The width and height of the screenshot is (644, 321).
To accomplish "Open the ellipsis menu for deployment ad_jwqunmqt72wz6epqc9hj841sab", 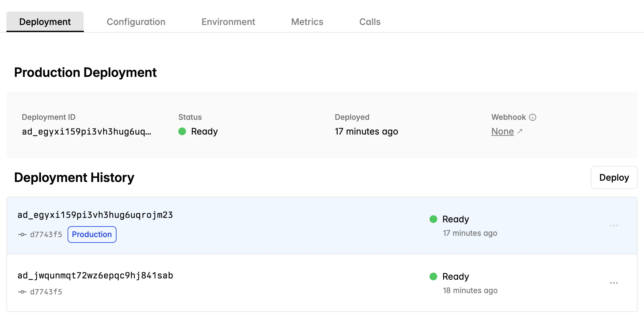I will point(614,283).
